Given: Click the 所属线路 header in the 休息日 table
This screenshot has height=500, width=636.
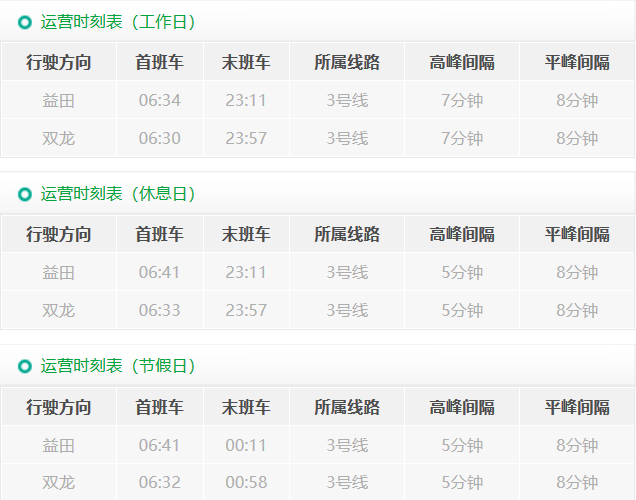Looking at the screenshot, I should pyautogui.click(x=347, y=235).
